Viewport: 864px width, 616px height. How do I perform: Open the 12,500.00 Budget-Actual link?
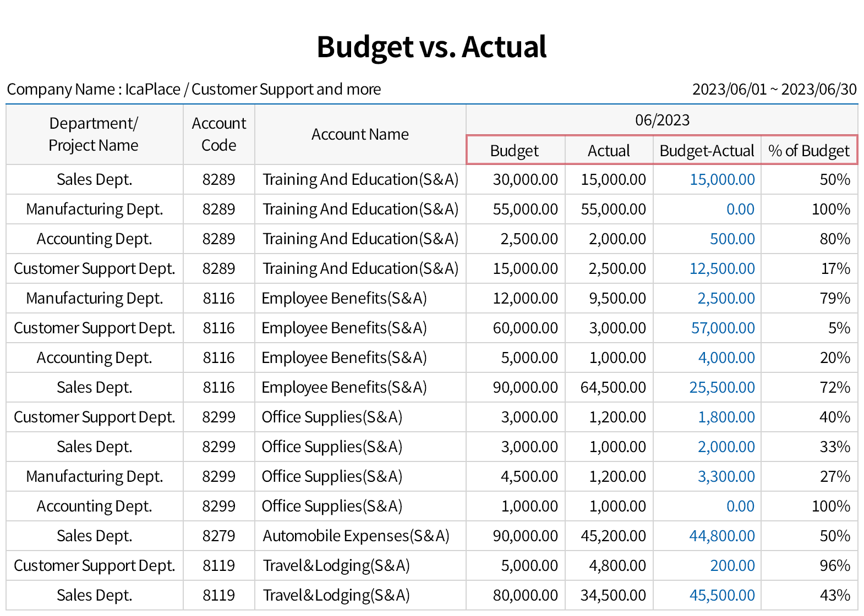(x=722, y=269)
